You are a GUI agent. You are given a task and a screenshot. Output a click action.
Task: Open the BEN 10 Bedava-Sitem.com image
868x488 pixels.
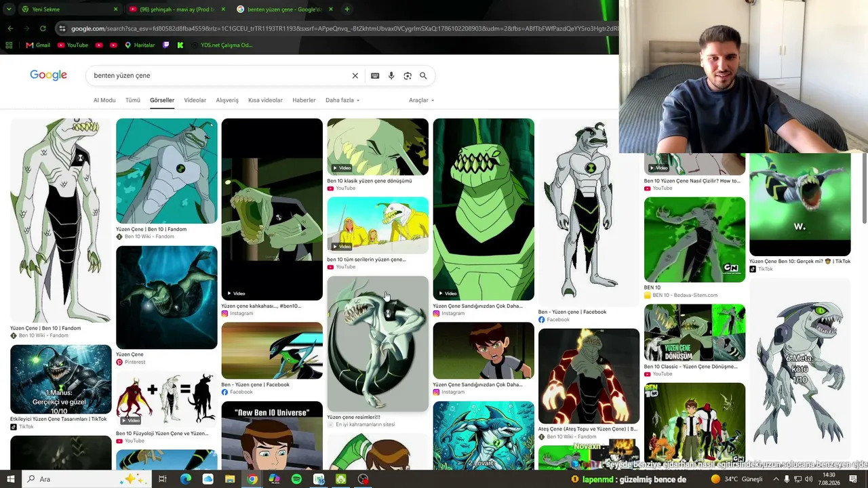pos(694,240)
